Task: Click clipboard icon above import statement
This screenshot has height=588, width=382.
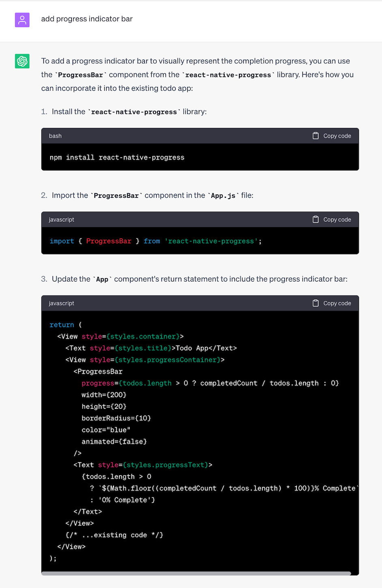Action: click(x=315, y=219)
